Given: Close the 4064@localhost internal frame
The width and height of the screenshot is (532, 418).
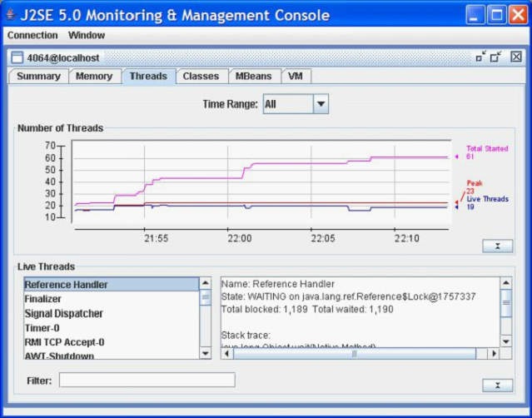Looking at the screenshot, I should pyautogui.click(x=516, y=57).
